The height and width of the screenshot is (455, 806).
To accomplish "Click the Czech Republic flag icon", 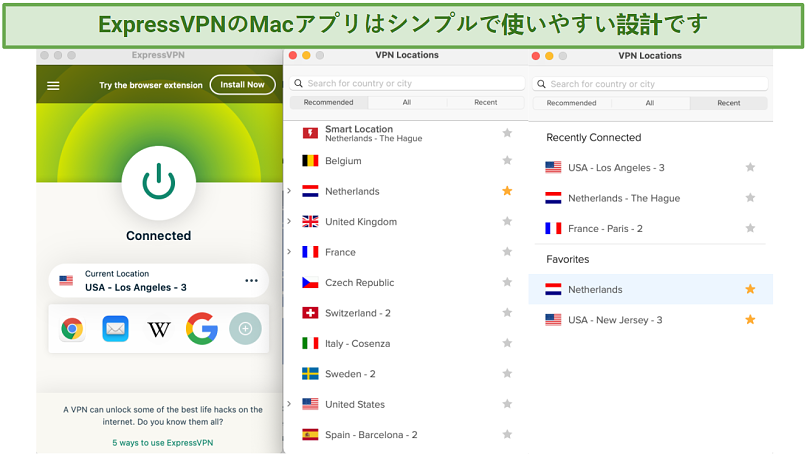I will (x=310, y=282).
